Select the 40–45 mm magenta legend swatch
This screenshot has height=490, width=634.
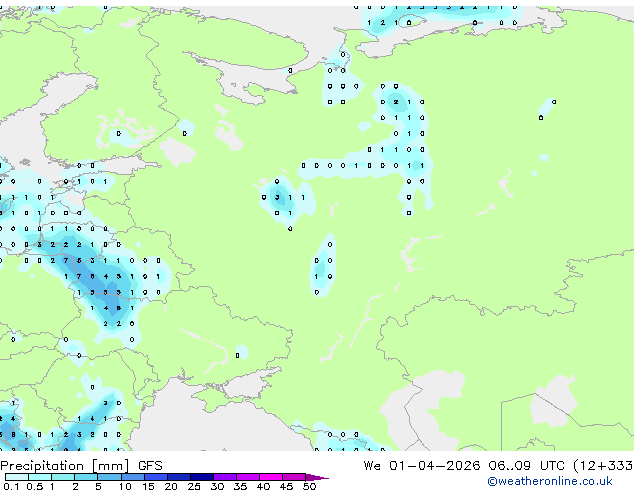pos(271,477)
